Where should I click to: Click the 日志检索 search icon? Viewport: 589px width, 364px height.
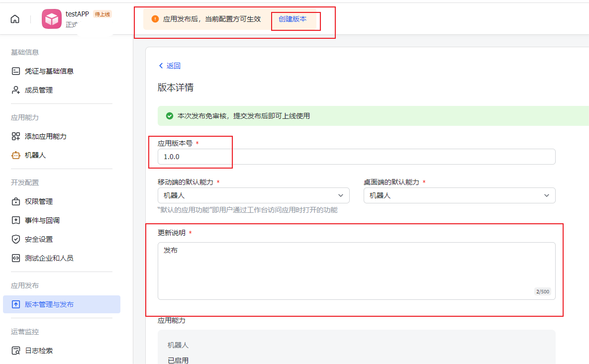(16, 351)
